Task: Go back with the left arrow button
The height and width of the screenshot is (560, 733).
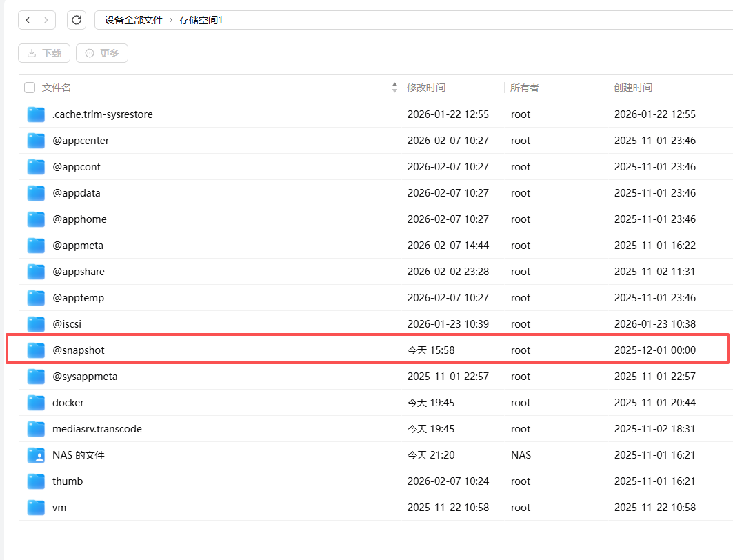Action: tap(28, 20)
